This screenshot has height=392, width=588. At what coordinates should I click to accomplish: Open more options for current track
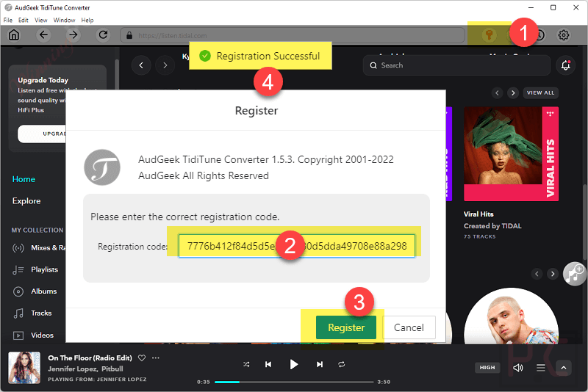click(156, 358)
